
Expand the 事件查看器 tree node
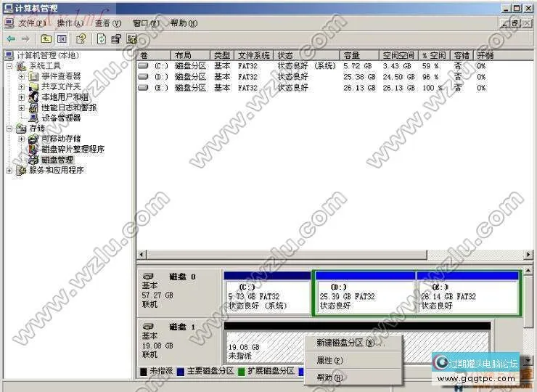(22, 76)
